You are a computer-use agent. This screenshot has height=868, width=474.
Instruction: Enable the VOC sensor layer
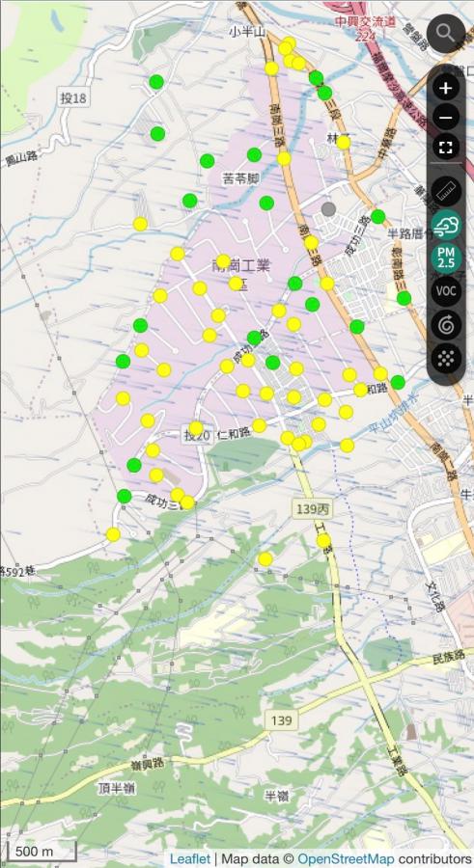pyautogui.click(x=446, y=291)
